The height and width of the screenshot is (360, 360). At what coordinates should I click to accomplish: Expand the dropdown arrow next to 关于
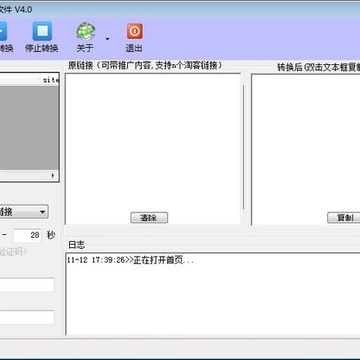pos(107,39)
